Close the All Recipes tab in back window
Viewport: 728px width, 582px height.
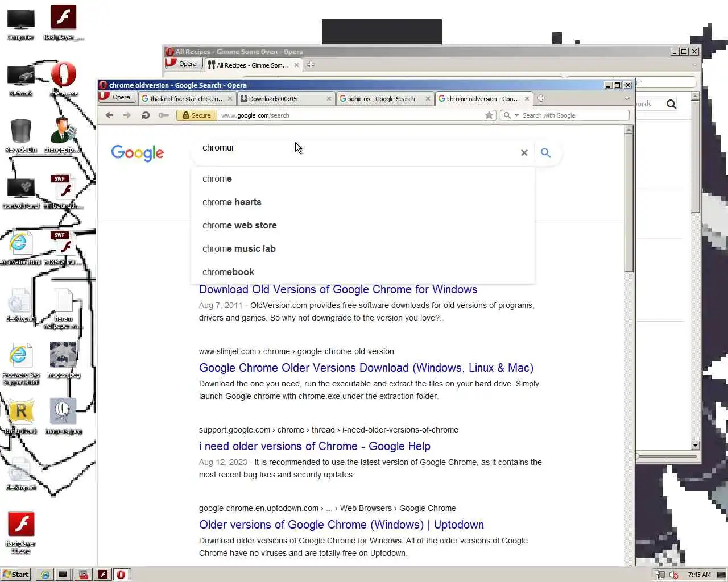tap(296, 65)
